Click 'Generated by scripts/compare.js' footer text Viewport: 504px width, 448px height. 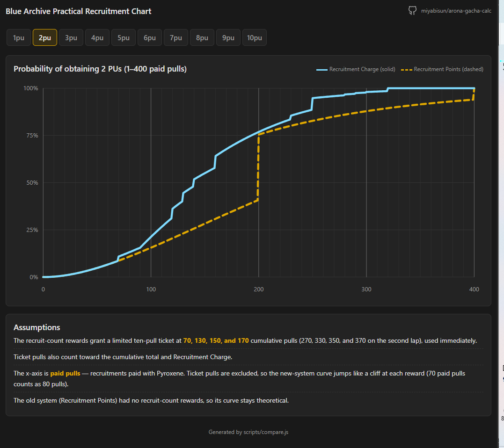pyautogui.click(x=248, y=432)
